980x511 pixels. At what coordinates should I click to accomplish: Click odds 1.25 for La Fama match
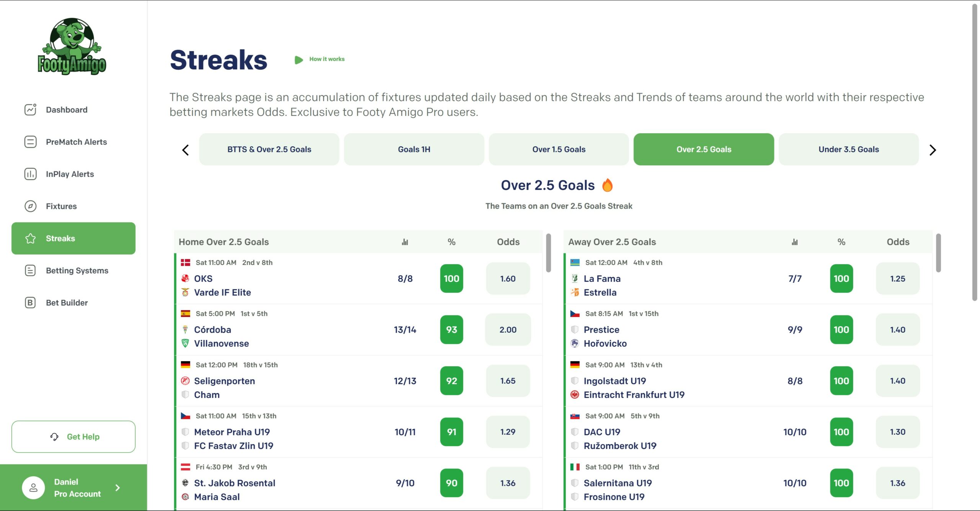897,279
